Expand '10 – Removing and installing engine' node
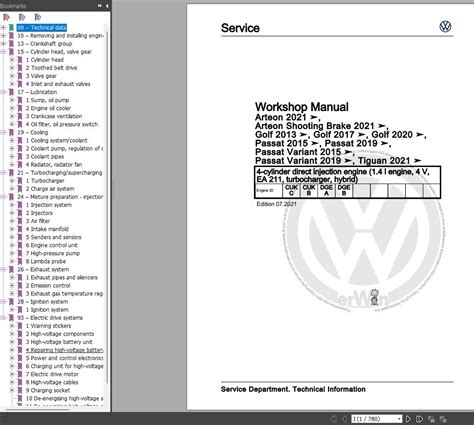474x425 pixels. pos(3,36)
